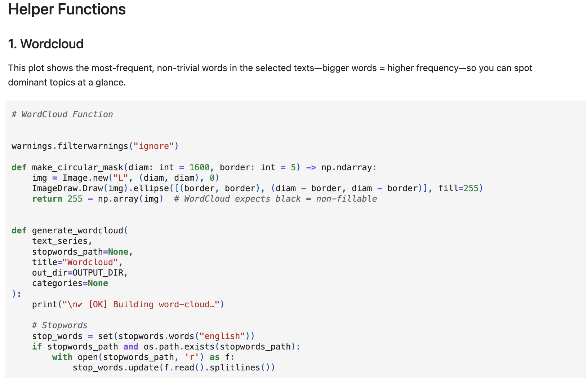The height and width of the screenshot is (378, 588).
Task: Click the print "Building word-cloud" line
Action: pyautogui.click(x=128, y=304)
